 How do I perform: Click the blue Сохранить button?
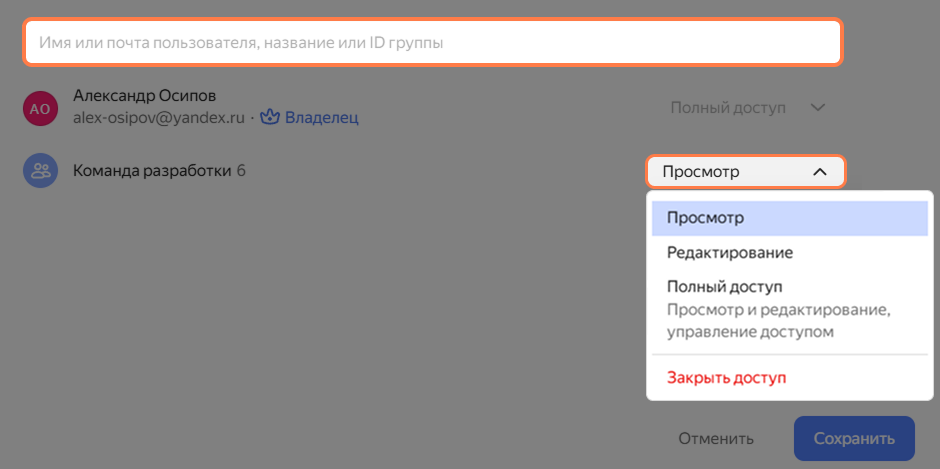click(x=854, y=438)
